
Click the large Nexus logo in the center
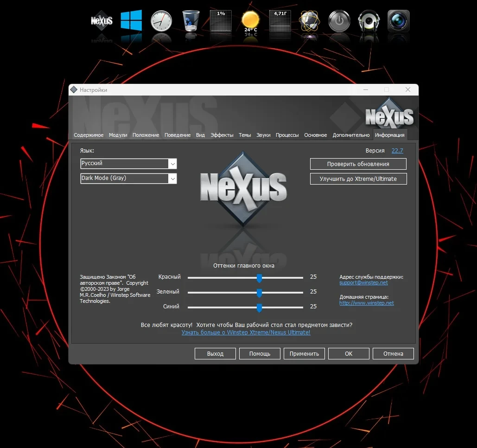point(243,189)
